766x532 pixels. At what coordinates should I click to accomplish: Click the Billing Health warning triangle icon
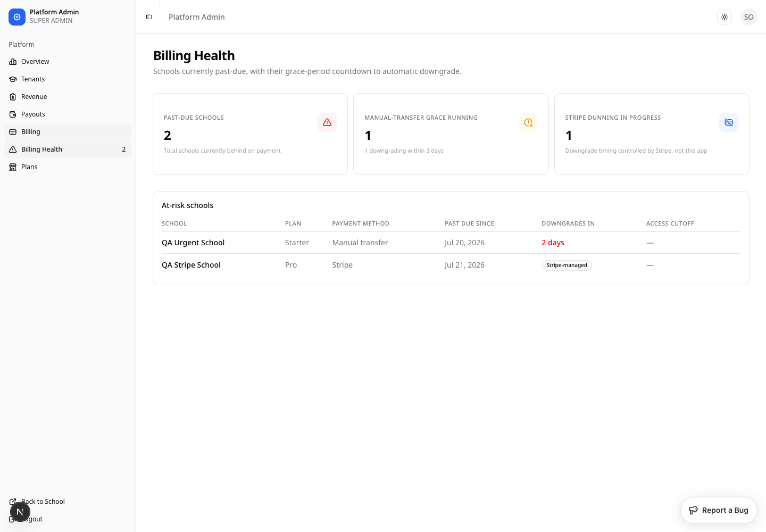13,149
